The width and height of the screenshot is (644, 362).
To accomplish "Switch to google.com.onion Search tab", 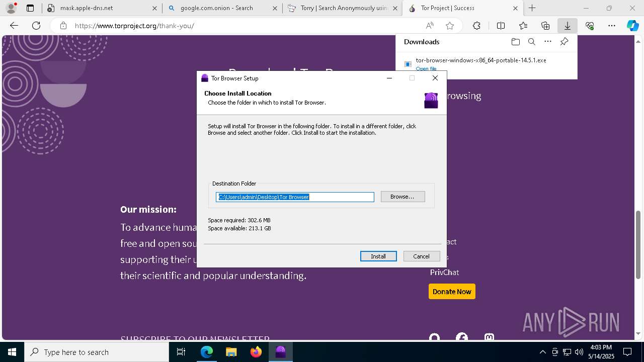I will [223, 8].
